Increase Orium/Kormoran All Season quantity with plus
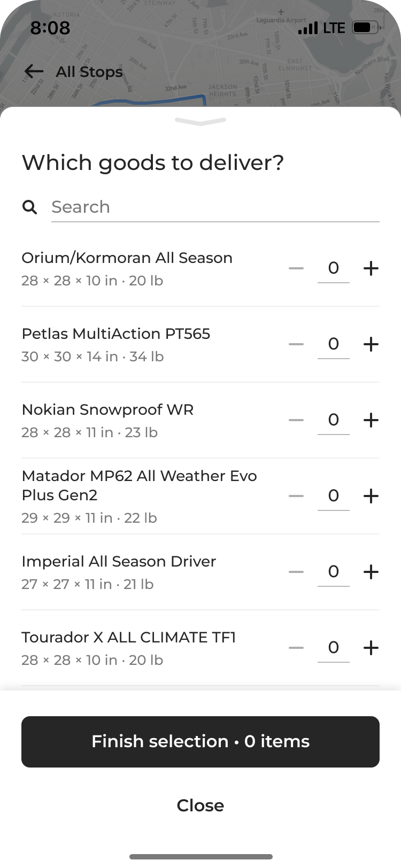Screen dimensions: 401x868 371,268
